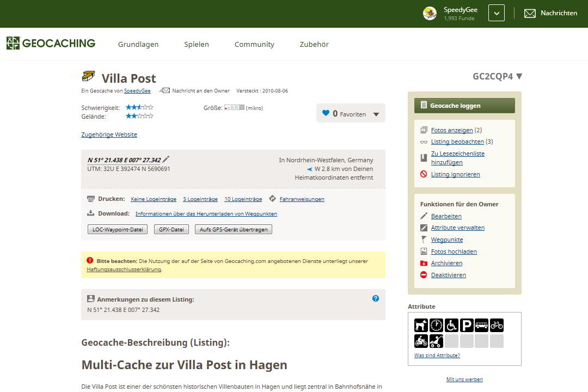The width and height of the screenshot is (588, 392).
Task: Open the blue help question mark icon
Action: click(x=375, y=298)
